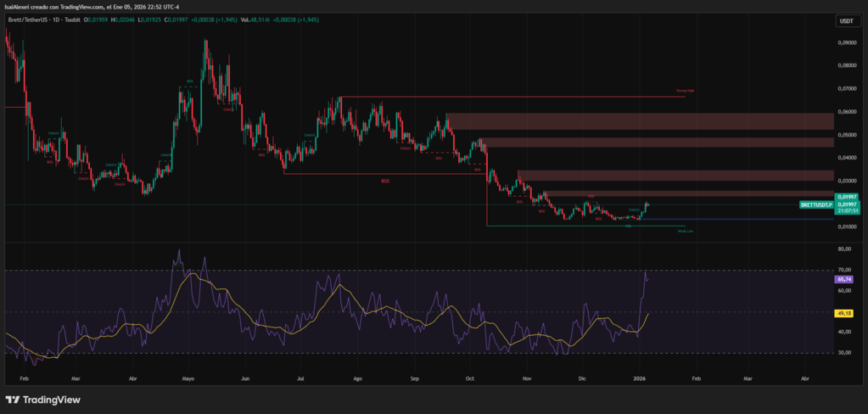
Task: Click the purple RSI value tag 65,74
Action: (x=844, y=280)
